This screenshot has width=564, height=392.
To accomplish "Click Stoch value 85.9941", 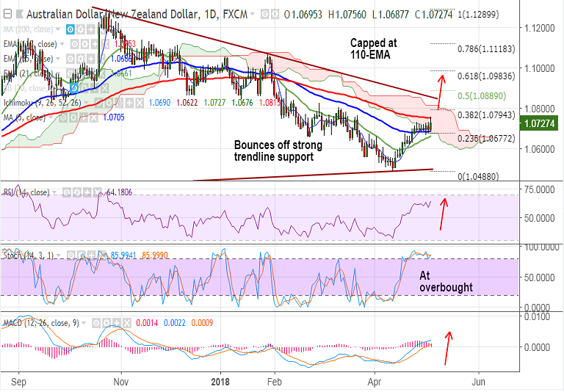I will pos(123,255).
